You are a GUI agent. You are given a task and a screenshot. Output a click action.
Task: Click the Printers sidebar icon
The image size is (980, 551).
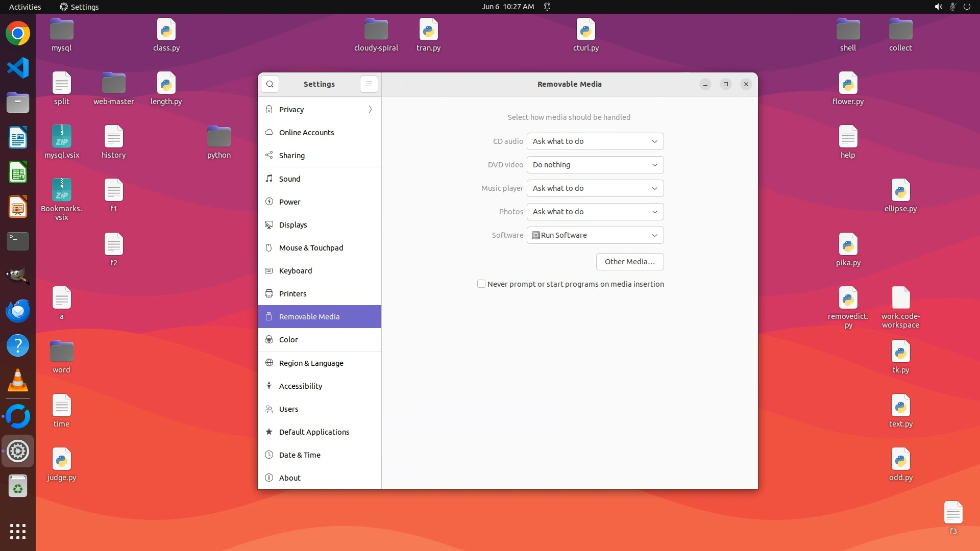pos(269,293)
